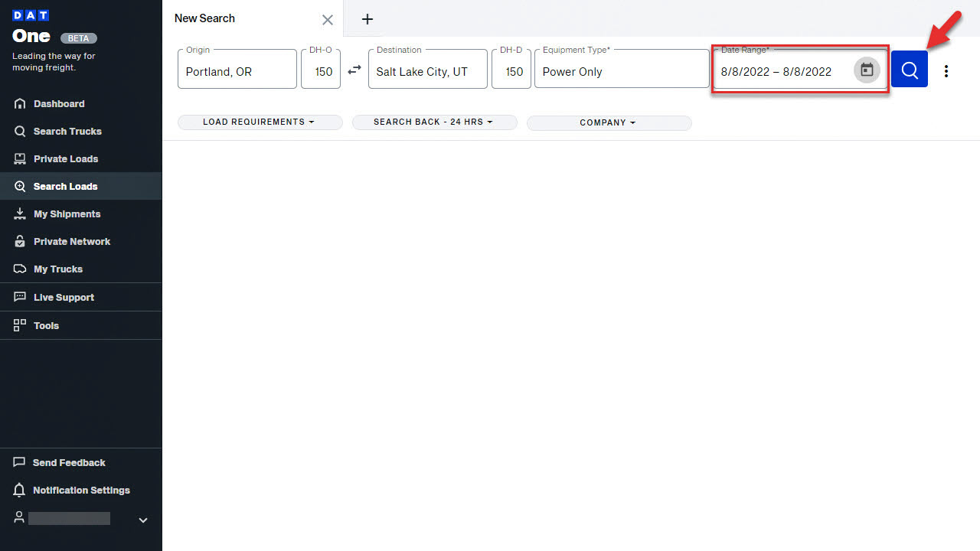
Task: Add a new search tab with plus
Action: pos(367,19)
